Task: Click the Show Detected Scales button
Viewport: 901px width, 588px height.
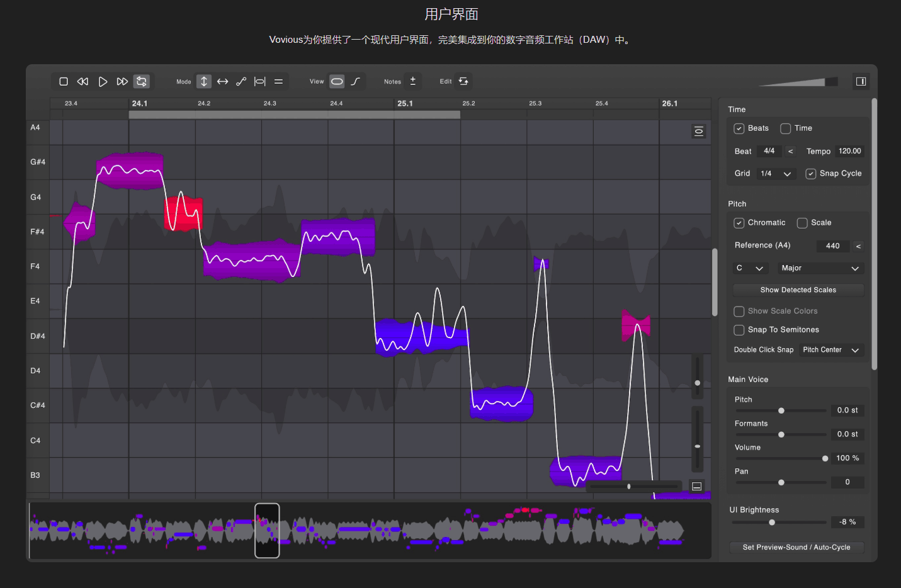Action: [x=798, y=290]
